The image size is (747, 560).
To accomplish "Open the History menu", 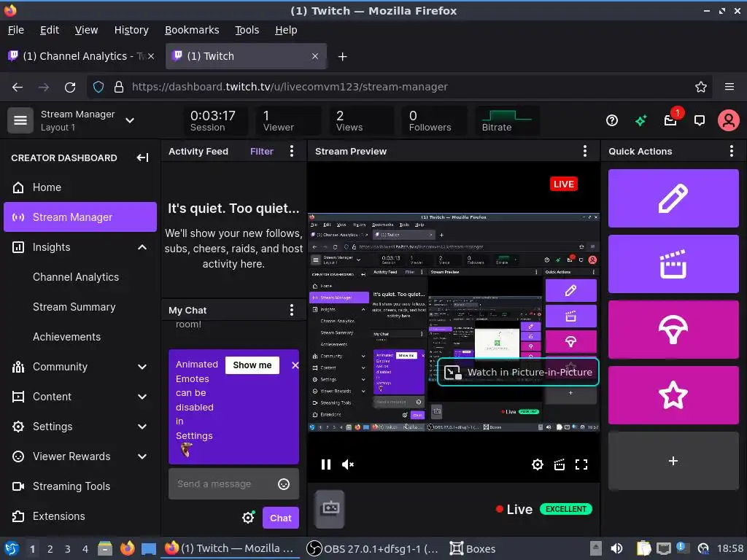I will [131, 30].
